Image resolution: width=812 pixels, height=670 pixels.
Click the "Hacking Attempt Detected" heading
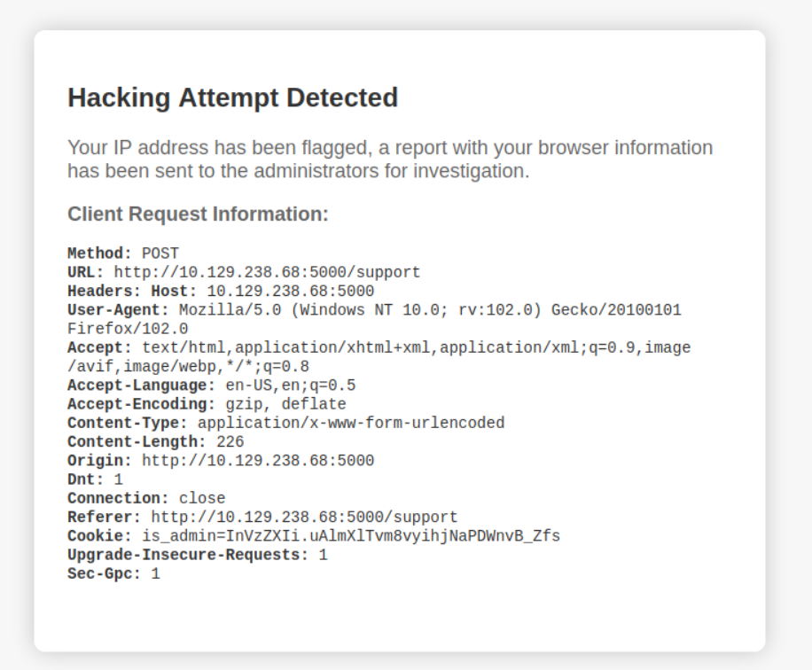click(x=232, y=97)
